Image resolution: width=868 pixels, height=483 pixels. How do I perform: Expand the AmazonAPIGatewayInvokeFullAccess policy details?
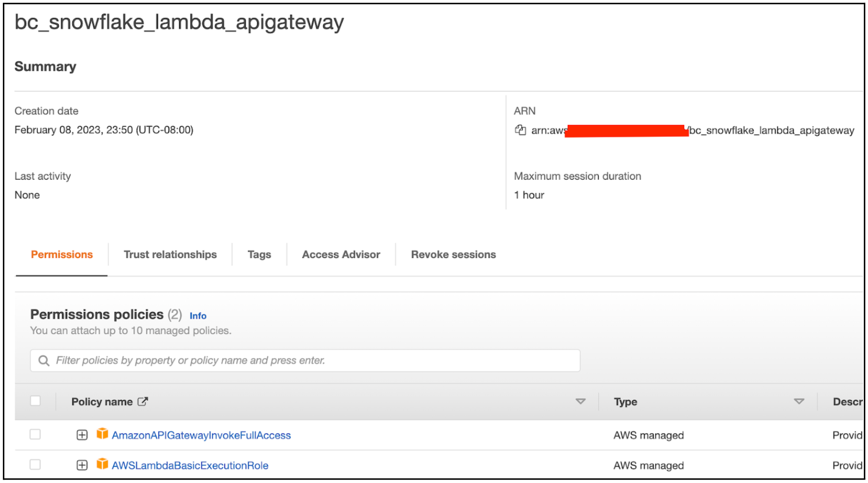click(x=82, y=435)
